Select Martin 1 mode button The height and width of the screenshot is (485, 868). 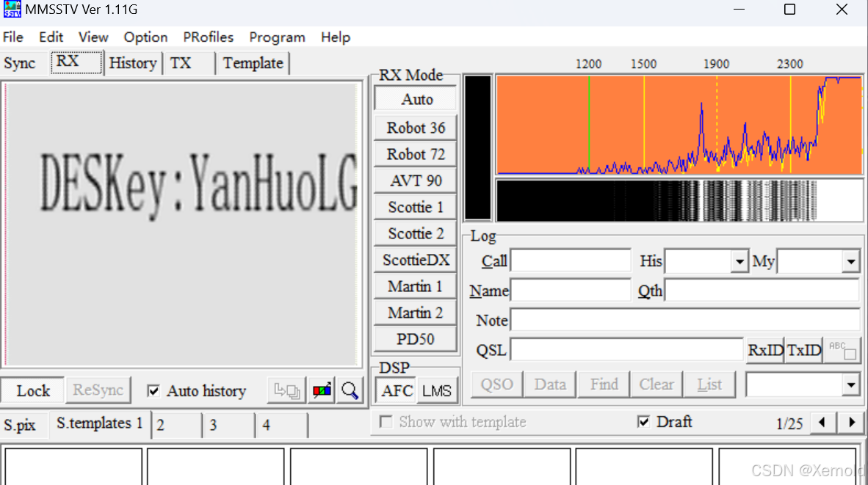click(416, 286)
